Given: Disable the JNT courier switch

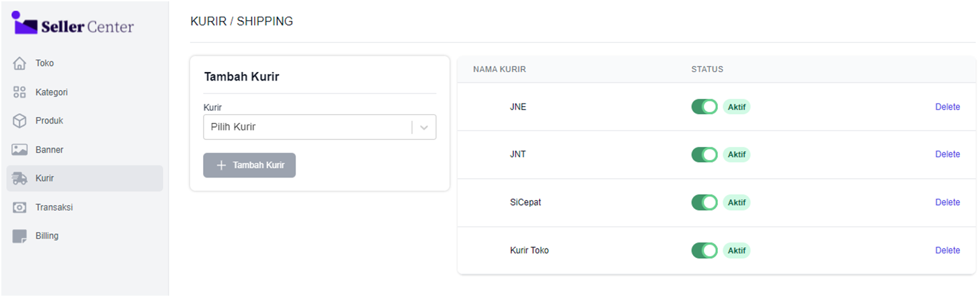Looking at the screenshot, I should 704,155.
